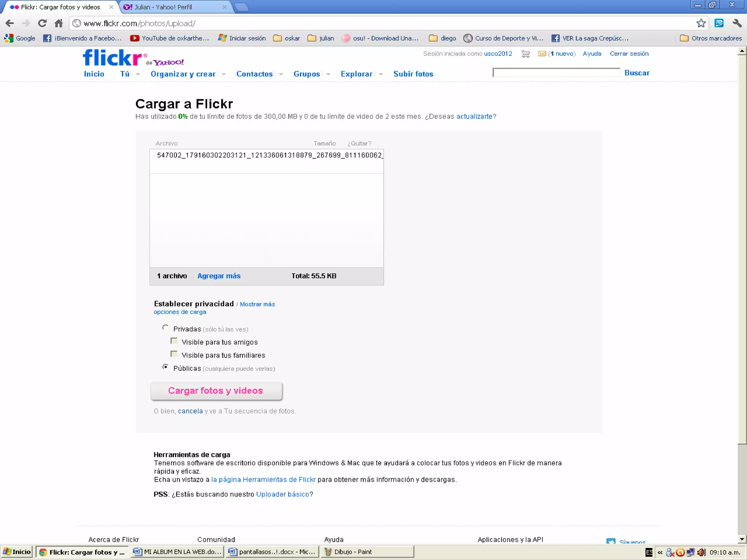
Task: Bookmark page with the star icon
Action: (x=701, y=23)
